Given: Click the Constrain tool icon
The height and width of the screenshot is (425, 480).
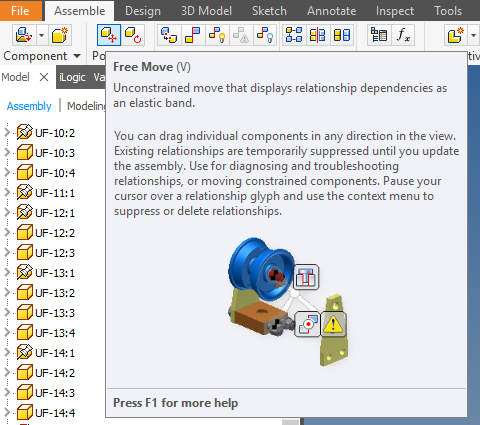Looking at the screenshot, I should coord(193,35).
